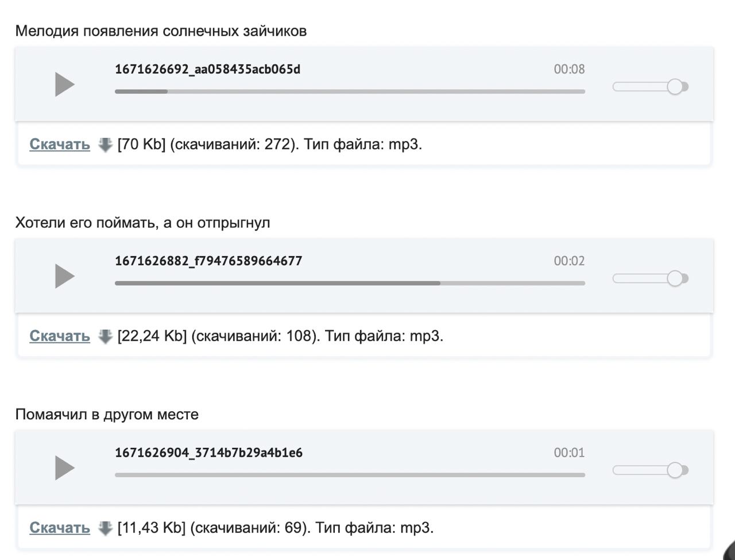Click track title 1671626904_3714b7b29a4b1e6
The height and width of the screenshot is (560, 735).
[208, 453]
